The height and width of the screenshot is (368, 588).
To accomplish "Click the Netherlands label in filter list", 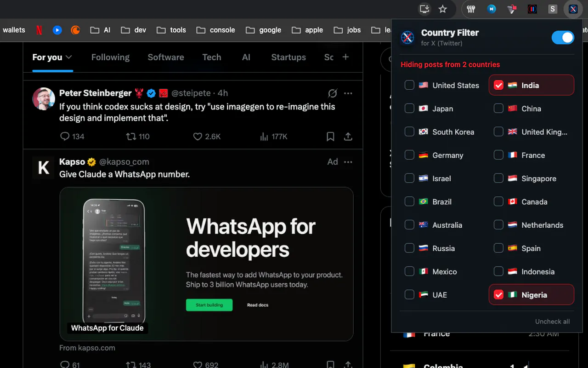I will click(x=542, y=225).
